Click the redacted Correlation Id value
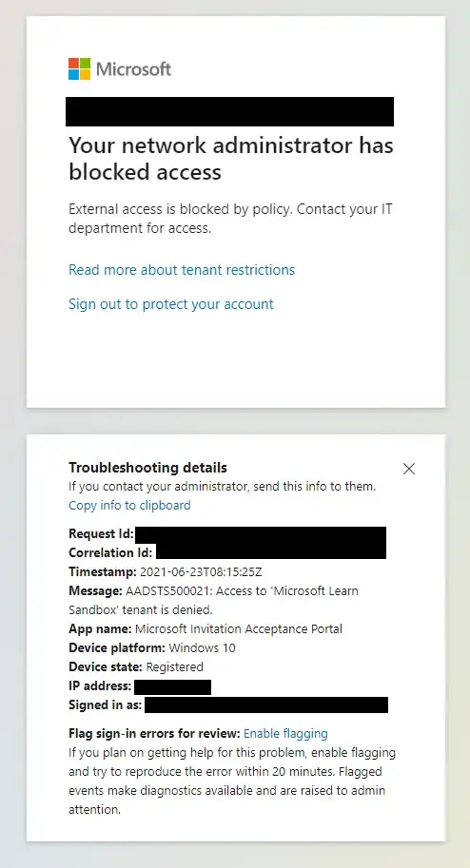The image size is (470, 868). 271,551
